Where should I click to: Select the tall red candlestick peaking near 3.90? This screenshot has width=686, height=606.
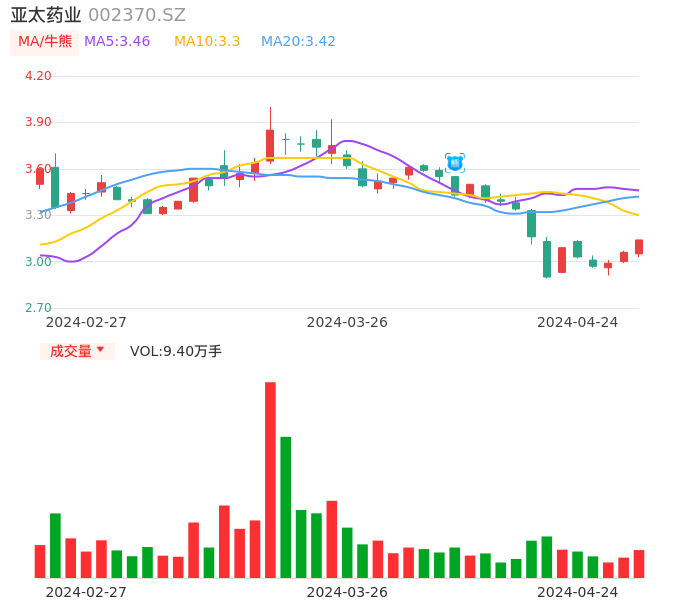(x=270, y=145)
